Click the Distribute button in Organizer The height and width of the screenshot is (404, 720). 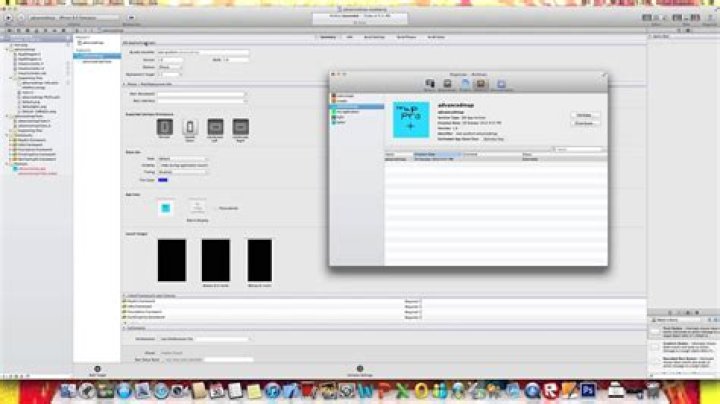click(584, 124)
